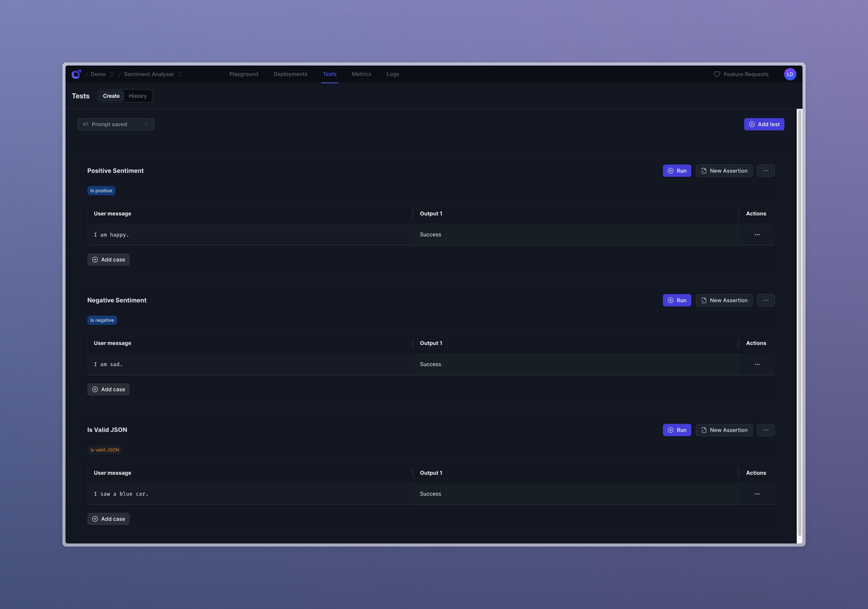868x609 pixels.
Task: Open the Sentiment Analyzer switcher chevron
Action: coord(180,74)
